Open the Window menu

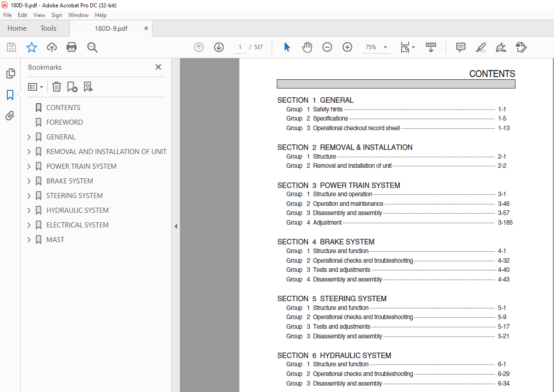(x=78, y=15)
